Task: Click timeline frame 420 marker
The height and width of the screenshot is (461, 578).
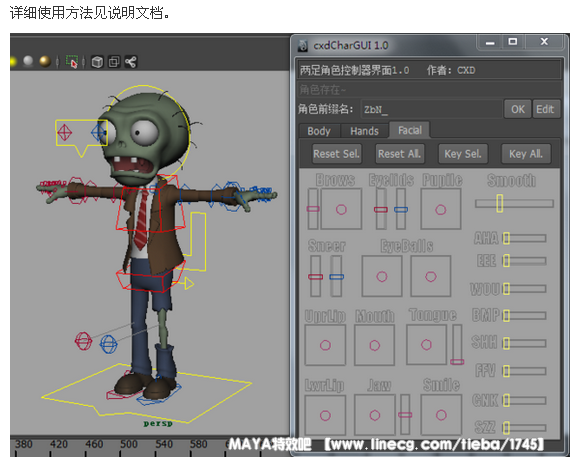Action: (59, 444)
